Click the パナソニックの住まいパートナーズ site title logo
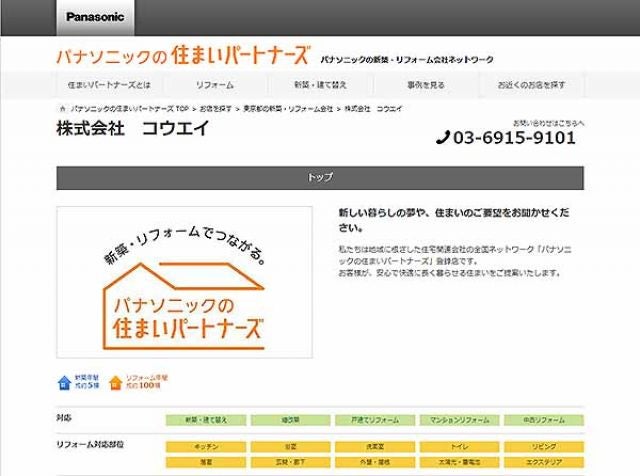640x476 pixels. [183, 56]
